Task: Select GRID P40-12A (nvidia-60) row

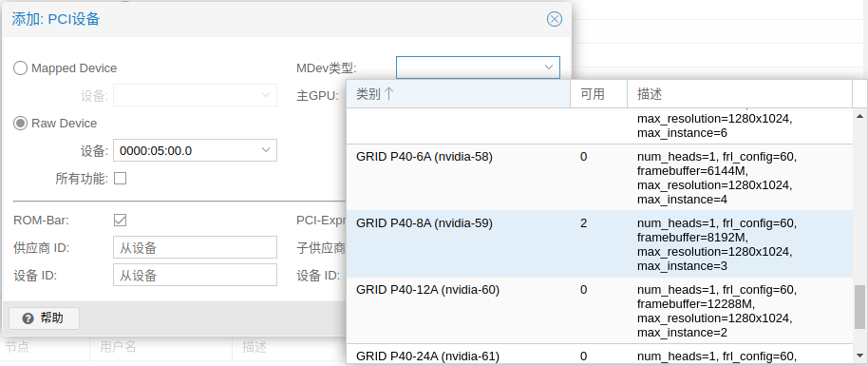Action: click(x=599, y=311)
